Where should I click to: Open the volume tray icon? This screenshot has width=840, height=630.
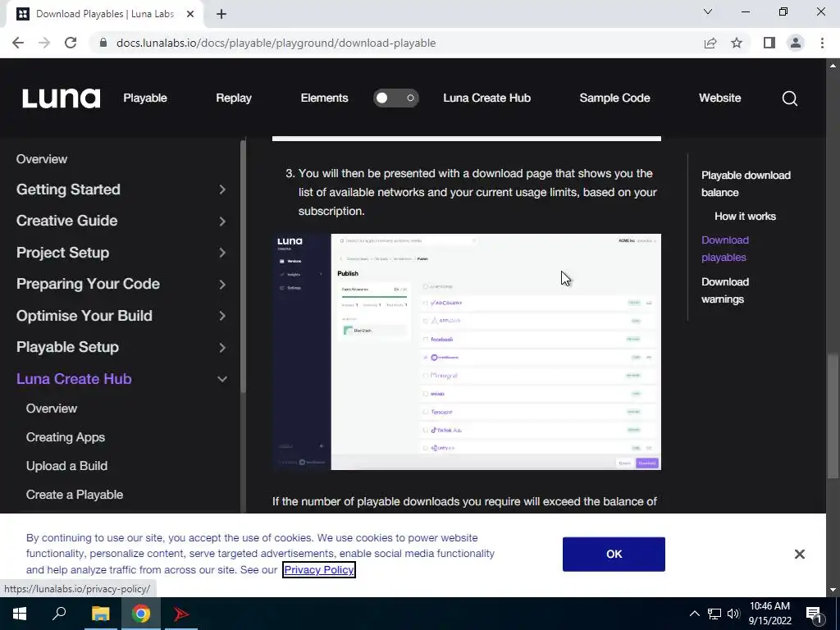733,614
